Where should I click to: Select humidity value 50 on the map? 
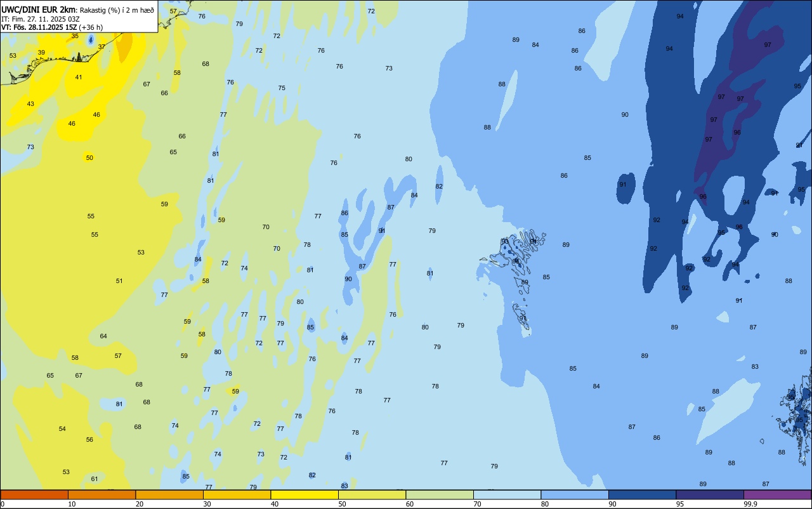point(89,158)
